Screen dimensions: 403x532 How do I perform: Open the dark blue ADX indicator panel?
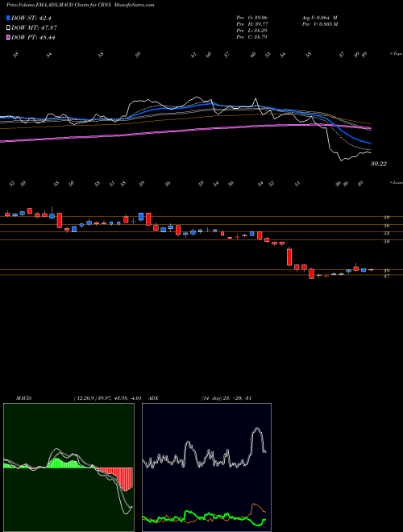(206, 468)
